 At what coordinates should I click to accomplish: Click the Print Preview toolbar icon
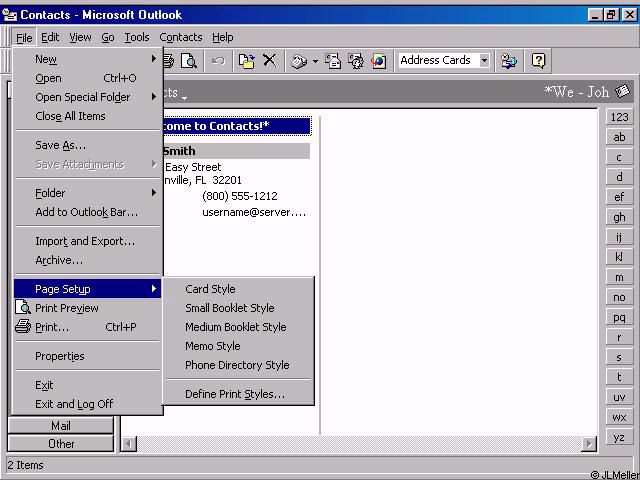189,61
